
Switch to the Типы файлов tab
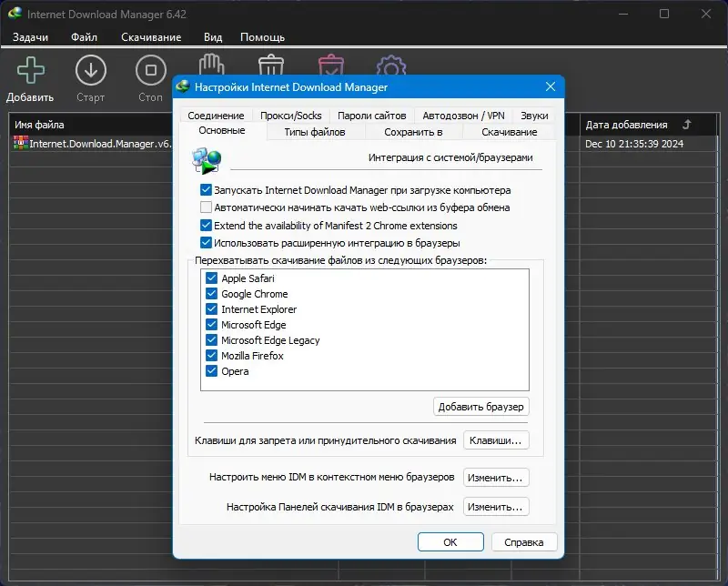pos(315,132)
